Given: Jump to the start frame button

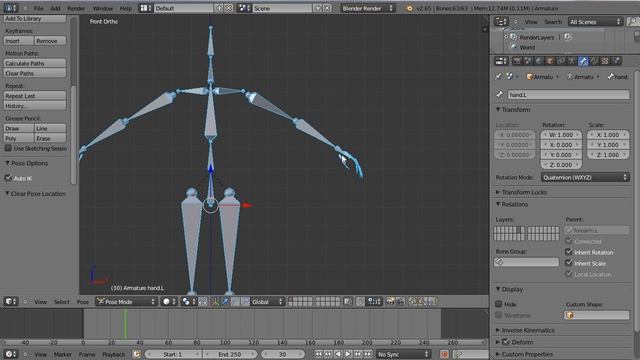Looking at the screenshot, I should [318, 354].
